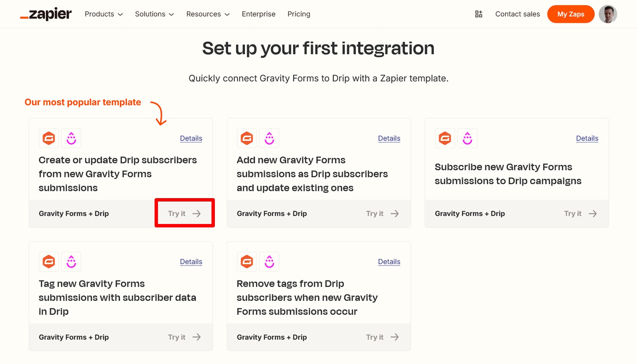Click 'Our most popular template' label
Screen dimensions: 637x364
[x=83, y=102]
